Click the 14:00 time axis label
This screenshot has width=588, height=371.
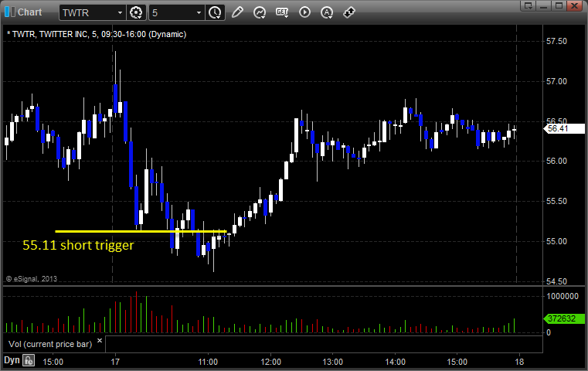(x=396, y=362)
